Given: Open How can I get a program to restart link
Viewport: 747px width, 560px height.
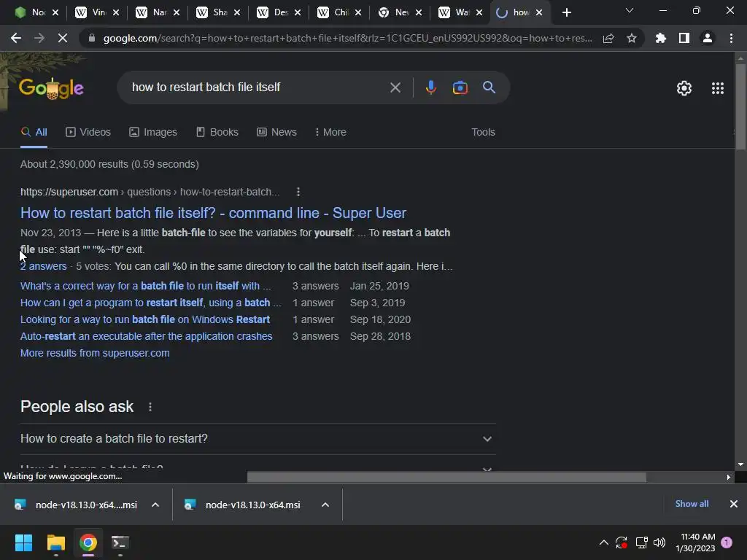Looking at the screenshot, I should click(150, 303).
